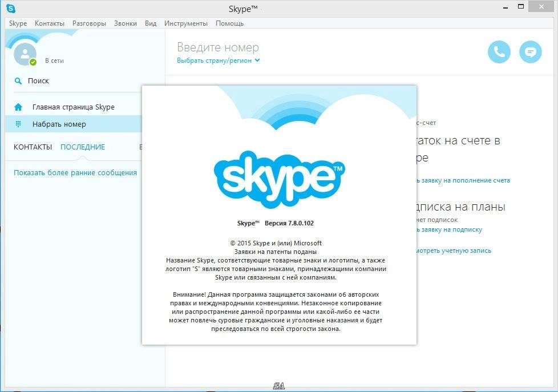Click 'нет подписок' text in main panel
Viewport: 558px width, 392px height.
click(x=437, y=220)
